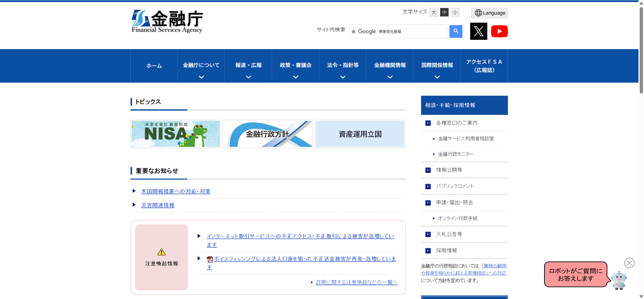Open the Language selector globe button
This screenshot has height=299, width=644.
click(489, 13)
